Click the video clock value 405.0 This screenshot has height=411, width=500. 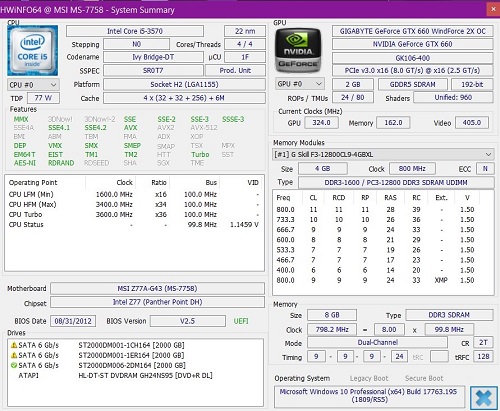pos(472,123)
